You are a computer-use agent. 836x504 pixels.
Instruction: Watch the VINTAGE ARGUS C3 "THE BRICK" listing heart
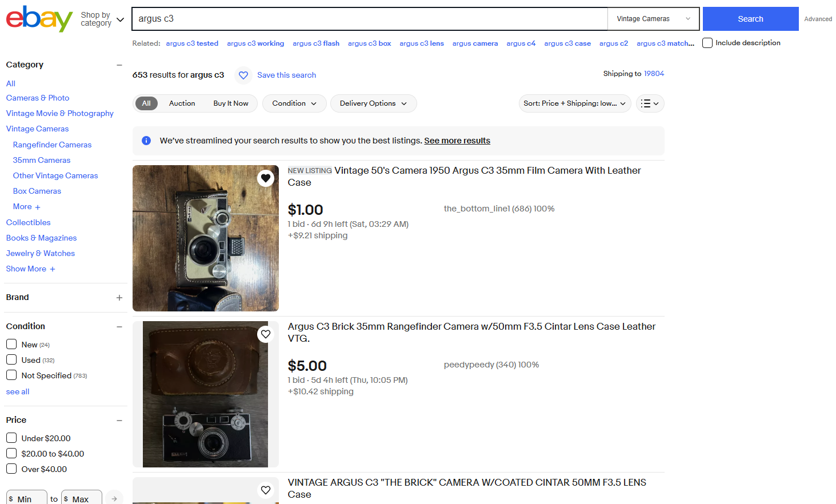266,490
